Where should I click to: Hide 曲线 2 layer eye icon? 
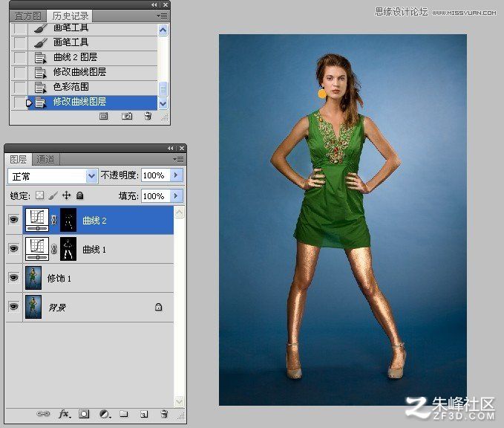tap(13, 220)
